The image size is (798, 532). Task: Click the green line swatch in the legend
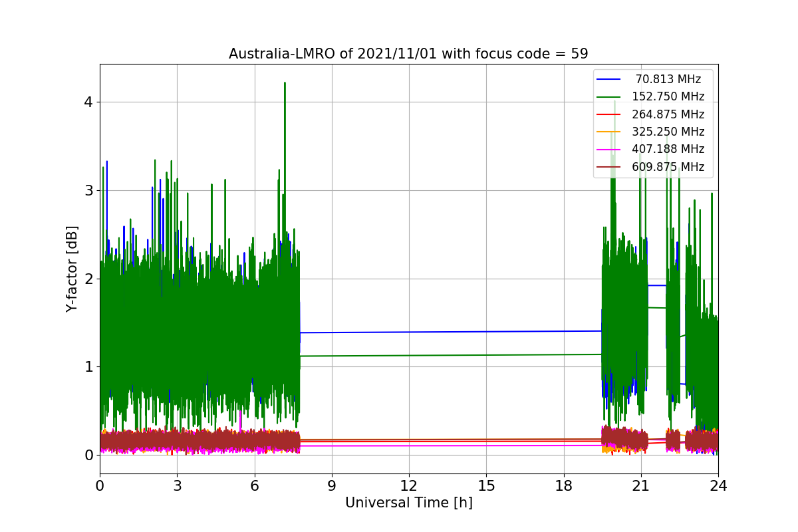pyautogui.click(x=609, y=97)
